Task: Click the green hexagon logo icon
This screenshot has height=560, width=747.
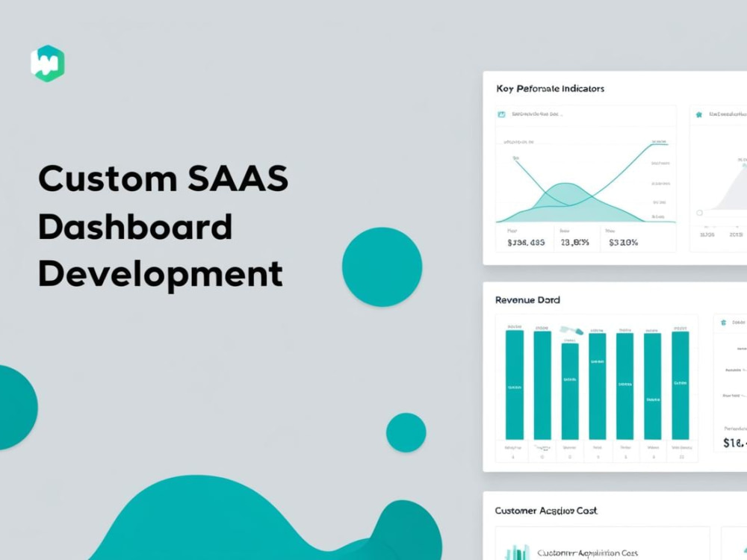Action: [x=48, y=63]
